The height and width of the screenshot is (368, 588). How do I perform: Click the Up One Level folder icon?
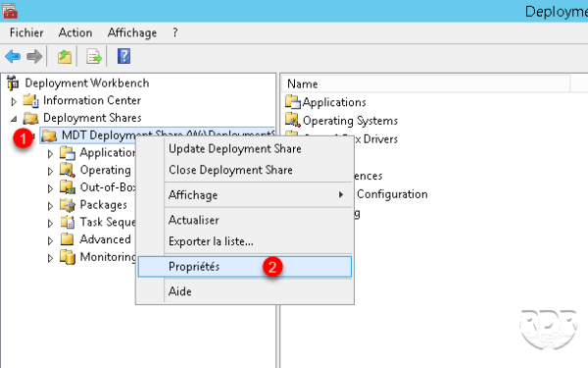65,57
